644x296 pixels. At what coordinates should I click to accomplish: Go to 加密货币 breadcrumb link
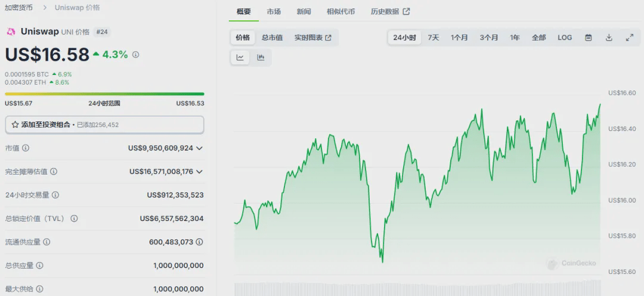click(x=18, y=7)
